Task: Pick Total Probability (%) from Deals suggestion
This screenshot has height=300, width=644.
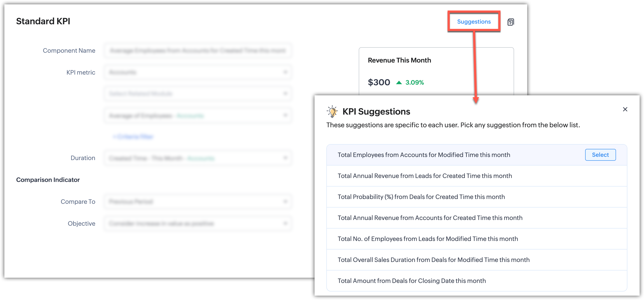Action: pyautogui.click(x=421, y=197)
